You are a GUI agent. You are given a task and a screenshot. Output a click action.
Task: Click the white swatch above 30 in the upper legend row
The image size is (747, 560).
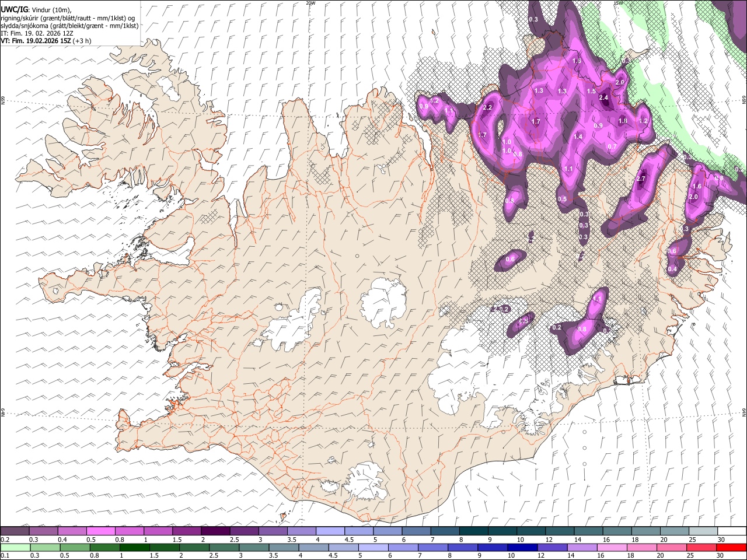pos(731,531)
